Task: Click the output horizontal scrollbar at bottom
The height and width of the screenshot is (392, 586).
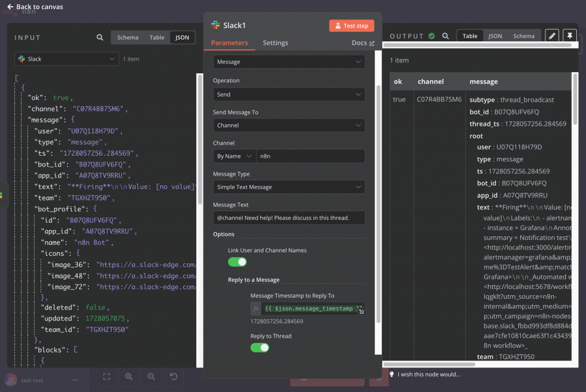Action: tap(429, 365)
